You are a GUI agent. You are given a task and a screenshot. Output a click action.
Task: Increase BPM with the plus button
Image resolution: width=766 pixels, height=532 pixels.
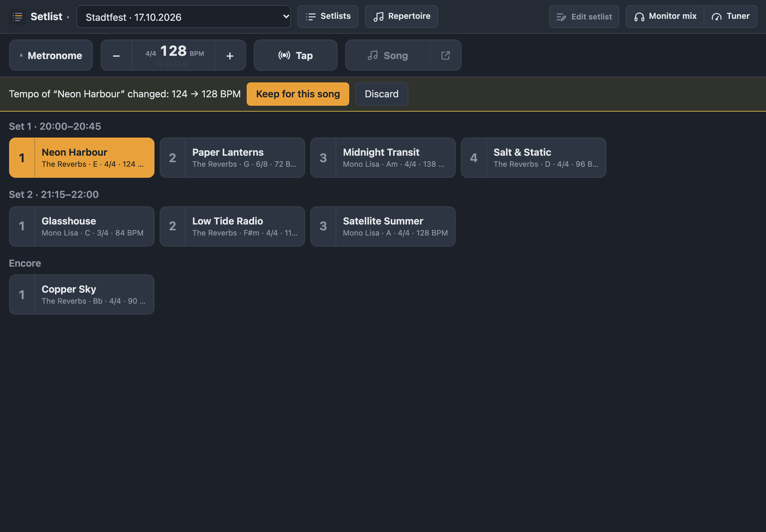[230, 55]
